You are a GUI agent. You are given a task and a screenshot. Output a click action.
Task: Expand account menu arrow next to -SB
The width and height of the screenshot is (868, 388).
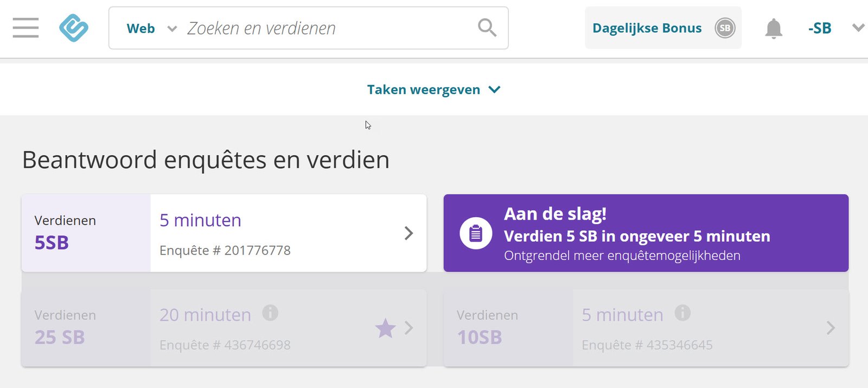858,28
